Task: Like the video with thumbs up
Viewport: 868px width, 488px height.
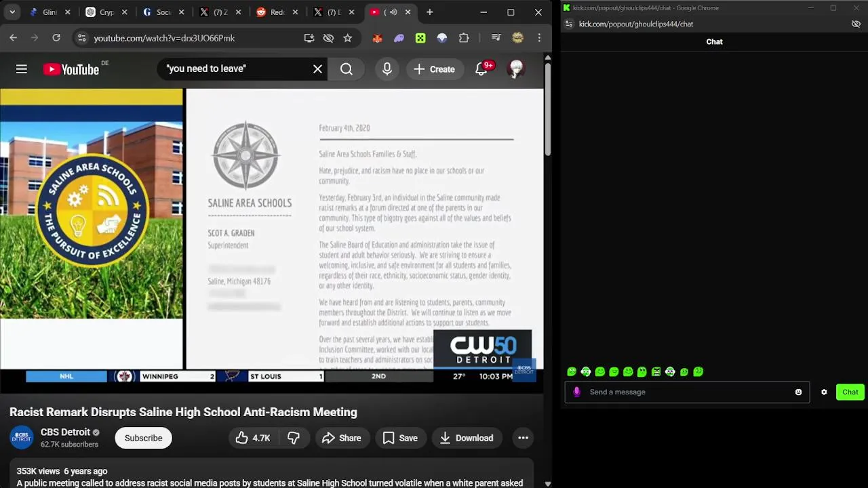Action: [x=253, y=438]
